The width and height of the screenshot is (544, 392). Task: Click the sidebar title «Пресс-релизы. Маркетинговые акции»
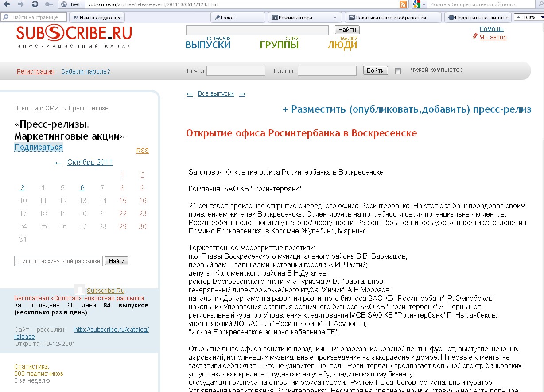[x=70, y=130]
